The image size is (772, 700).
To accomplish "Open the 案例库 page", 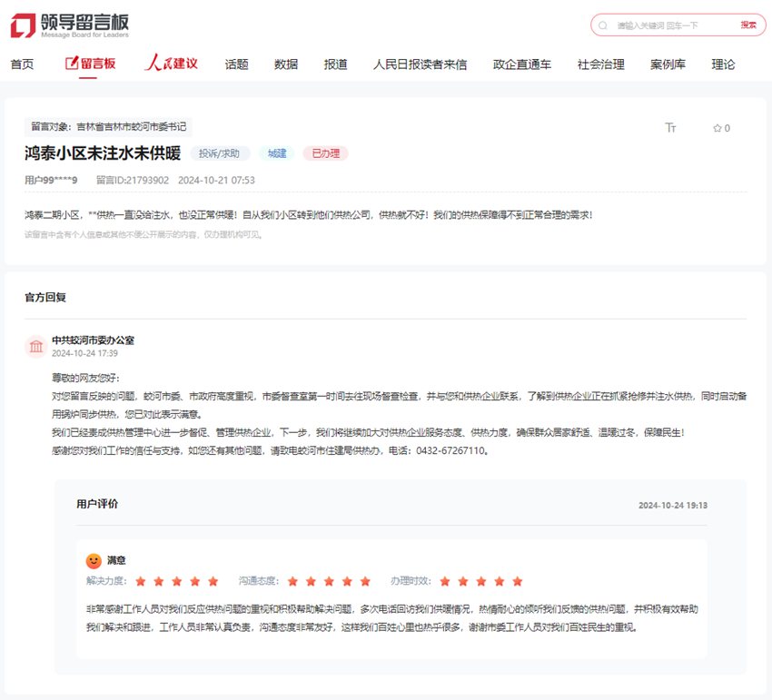I will 668,64.
